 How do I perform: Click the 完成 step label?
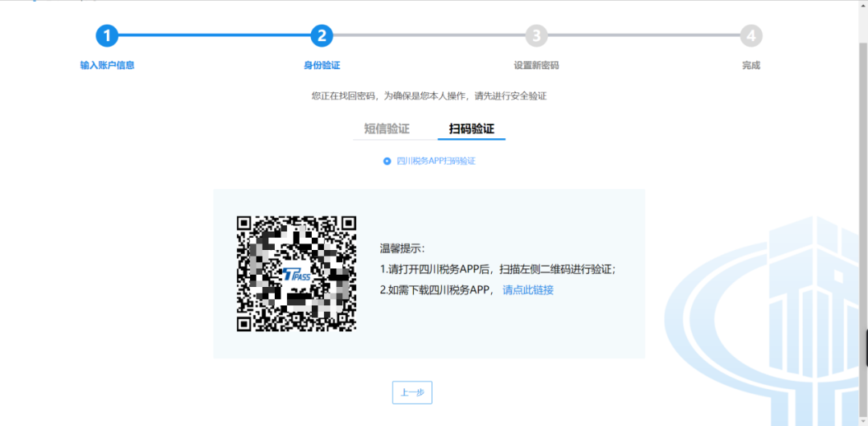751,65
